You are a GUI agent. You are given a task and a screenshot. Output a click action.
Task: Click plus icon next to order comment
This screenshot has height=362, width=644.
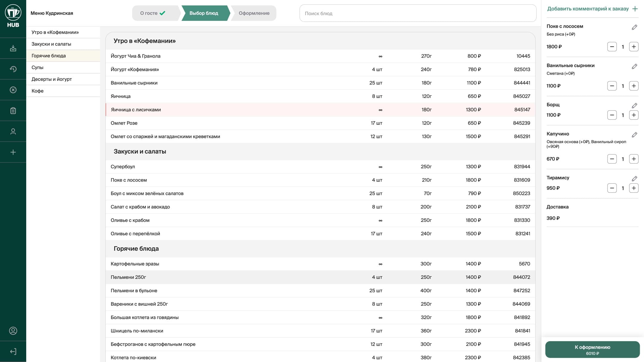click(635, 9)
